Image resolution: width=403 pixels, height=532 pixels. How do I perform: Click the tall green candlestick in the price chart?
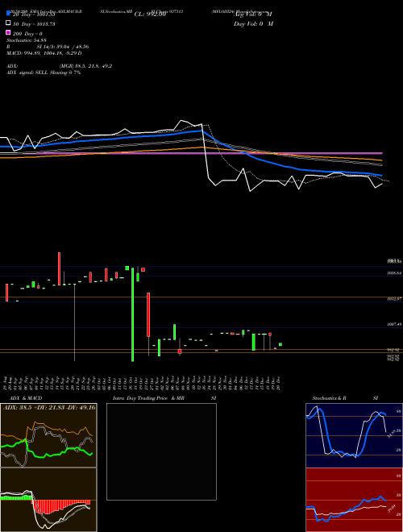tap(132, 314)
